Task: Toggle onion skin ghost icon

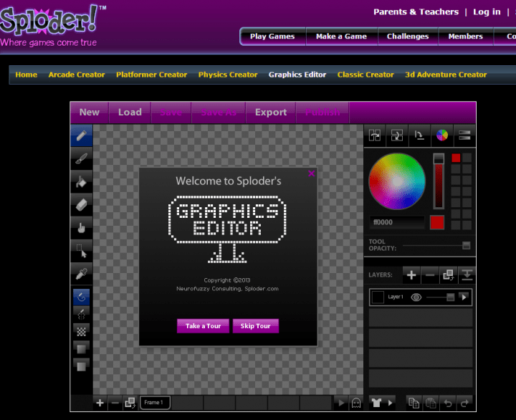Action: coord(356,403)
